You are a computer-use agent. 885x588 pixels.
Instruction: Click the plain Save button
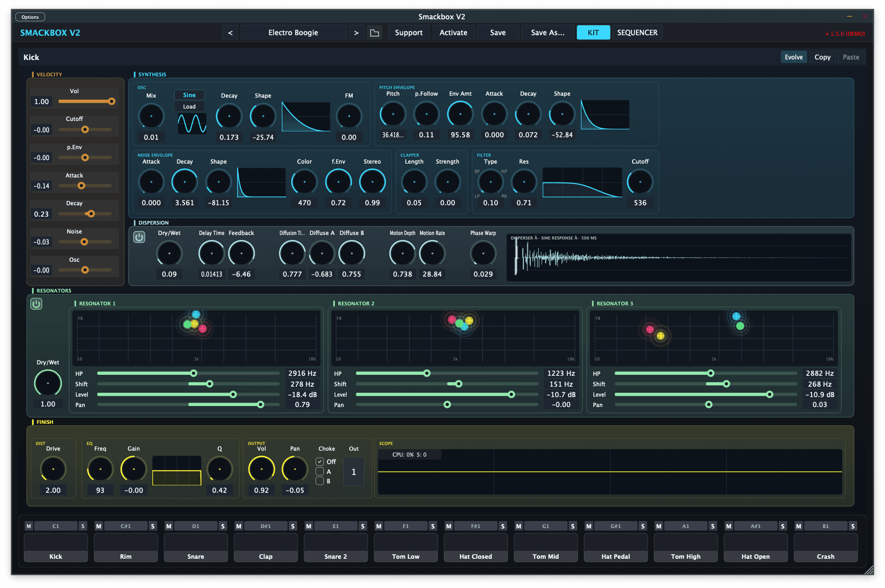pos(498,33)
